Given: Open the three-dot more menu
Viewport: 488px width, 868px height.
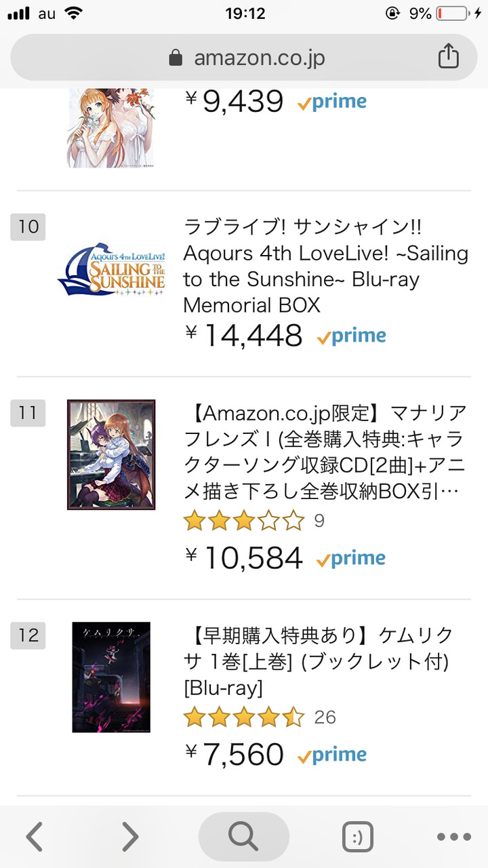Looking at the screenshot, I should click(452, 837).
